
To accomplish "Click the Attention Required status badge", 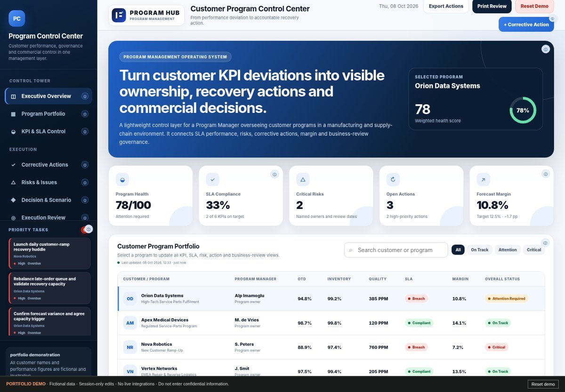I will 507,298.
